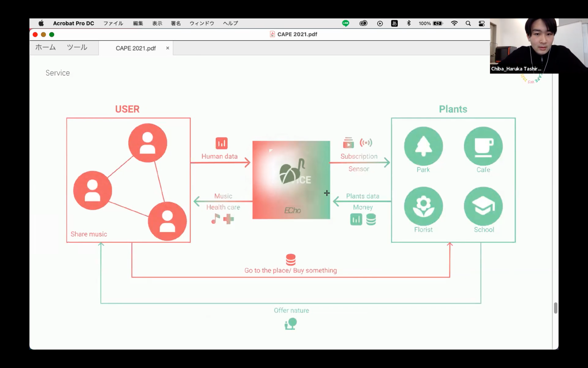The image size is (588, 368).
Task: Switch to the ツール tab
Action: click(x=77, y=47)
